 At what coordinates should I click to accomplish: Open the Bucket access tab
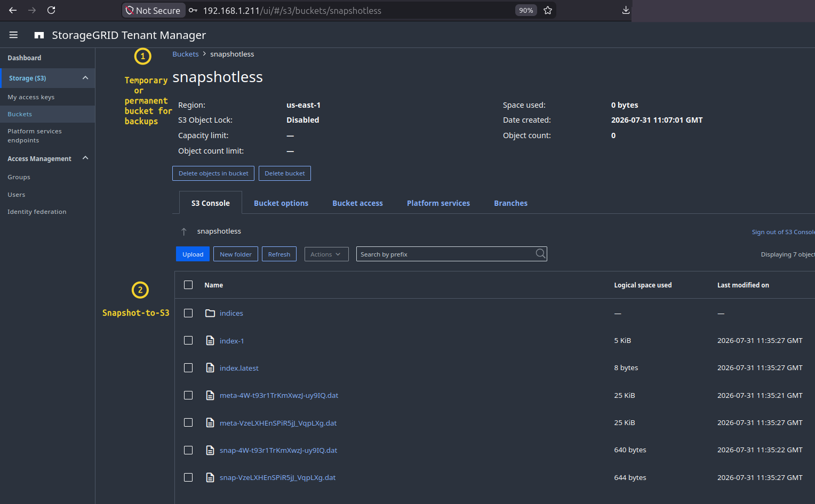click(x=357, y=203)
